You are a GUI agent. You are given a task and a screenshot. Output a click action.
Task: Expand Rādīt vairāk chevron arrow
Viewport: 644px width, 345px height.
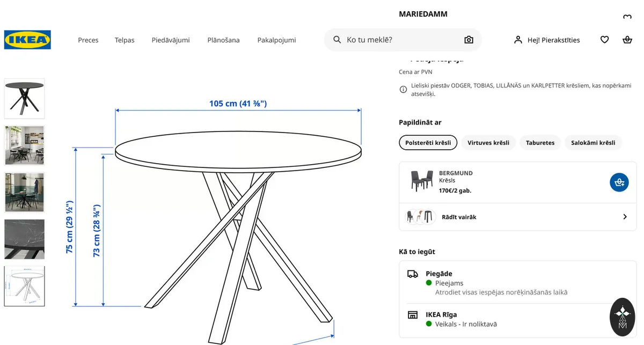(x=625, y=217)
